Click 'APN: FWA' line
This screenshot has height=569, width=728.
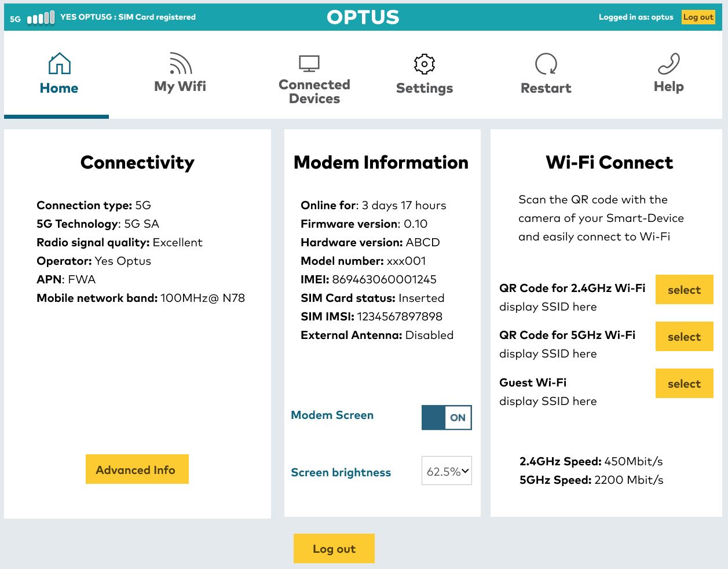tap(66, 279)
